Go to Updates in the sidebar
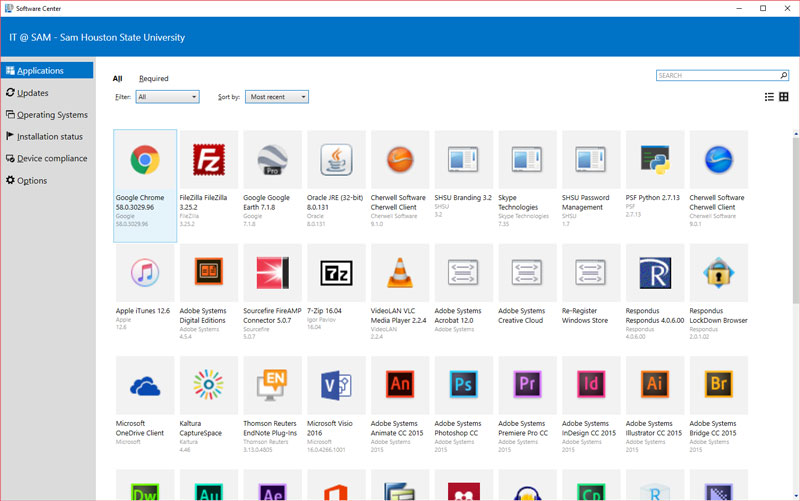Image resolution: width=800 pixels, height=501 pixels. point(33,93)
